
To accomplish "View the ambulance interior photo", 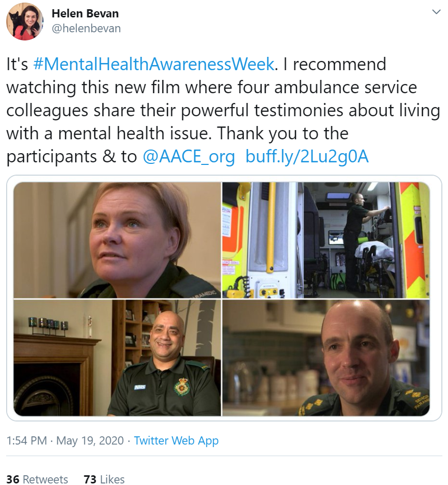I will coord(326,240).
